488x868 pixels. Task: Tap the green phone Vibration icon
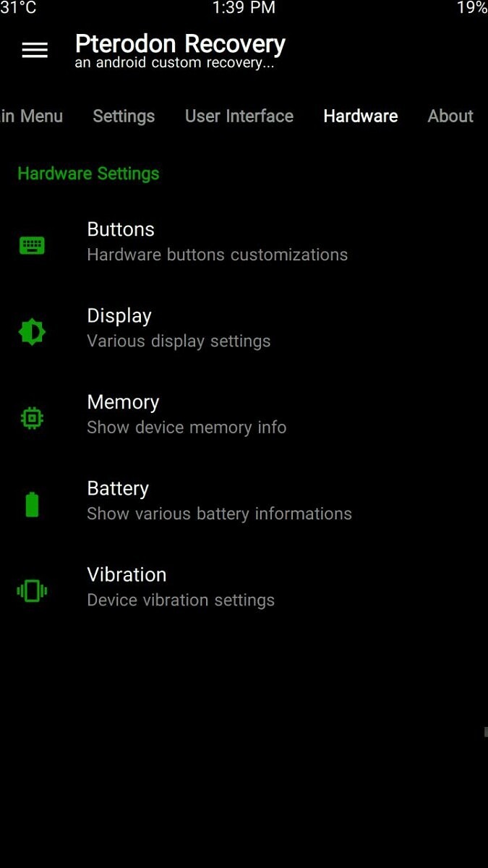32,591
